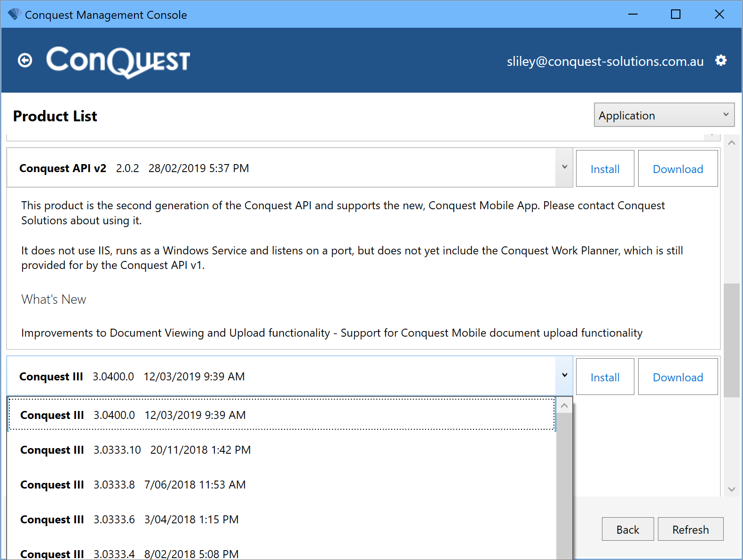Viewport: 743px width, 560px height.
Task: Select Conquest III 3.0400.0 in dropdown list
Action: 282,415
